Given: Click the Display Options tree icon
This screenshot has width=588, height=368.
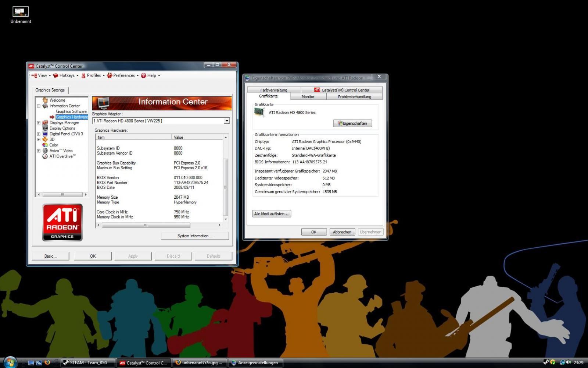Looking at the screenshot, I should click(x=45, y=128).
